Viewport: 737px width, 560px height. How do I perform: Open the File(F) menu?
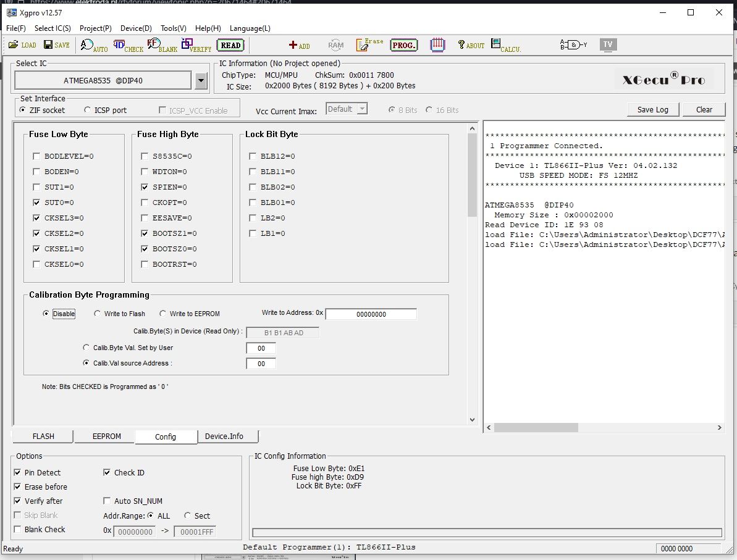point(16,28)
